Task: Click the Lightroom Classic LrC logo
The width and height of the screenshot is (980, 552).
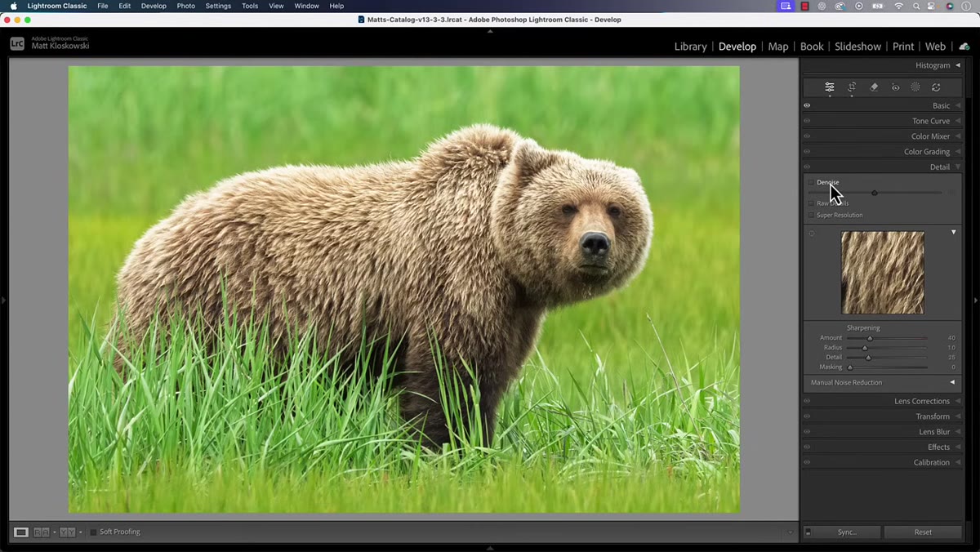Action: coord(17,44)
